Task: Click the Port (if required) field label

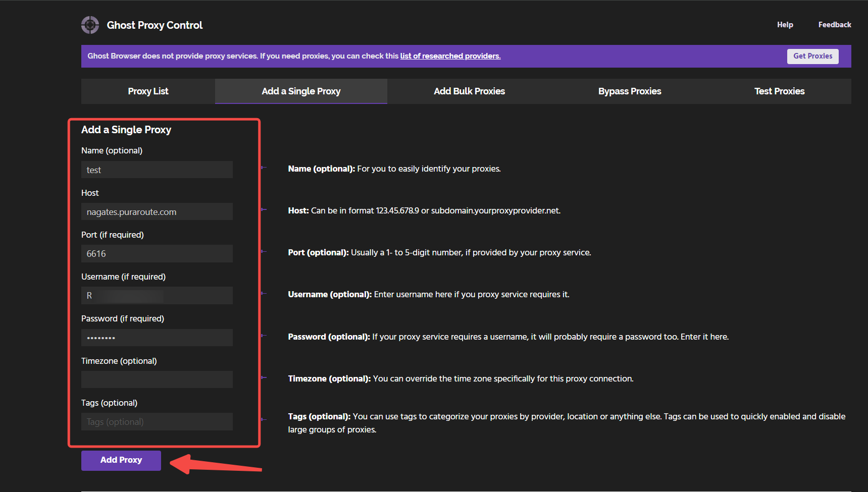Action: [x=113, y=235]
